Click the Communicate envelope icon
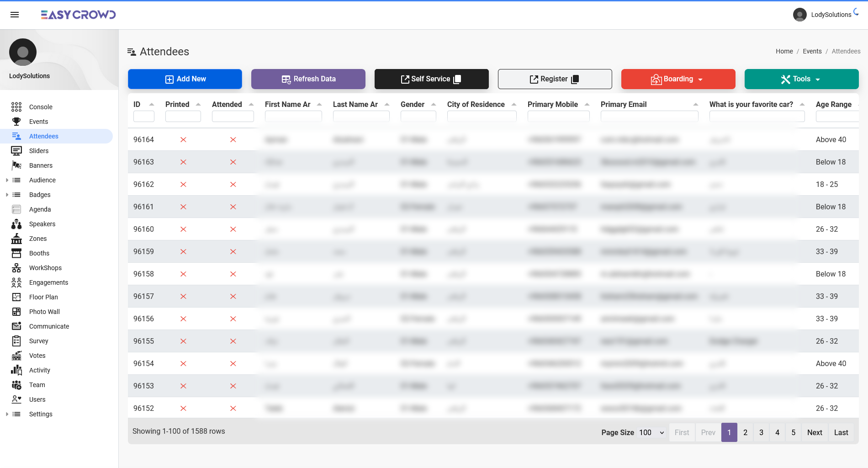This screenshot has width=868, height=468. pyautogui.click(x=16, y=326)
